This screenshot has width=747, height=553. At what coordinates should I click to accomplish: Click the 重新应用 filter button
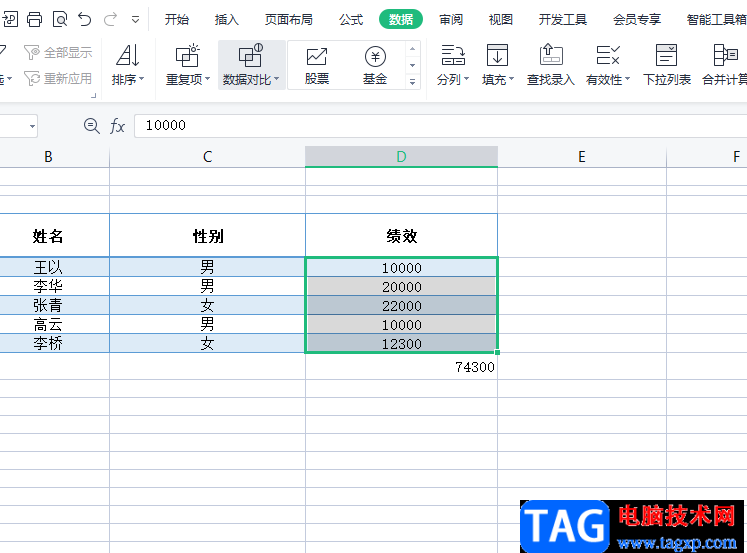(58, 78)
